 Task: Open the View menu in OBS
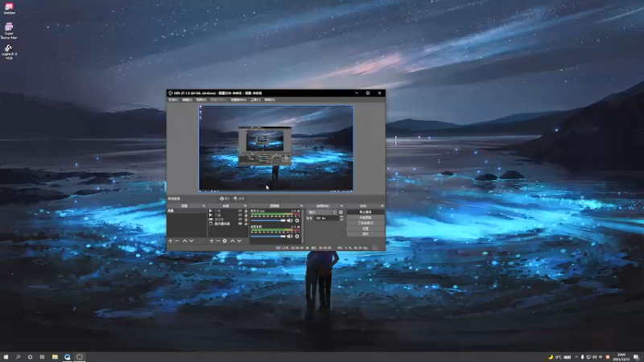click(x=201, y=100)
